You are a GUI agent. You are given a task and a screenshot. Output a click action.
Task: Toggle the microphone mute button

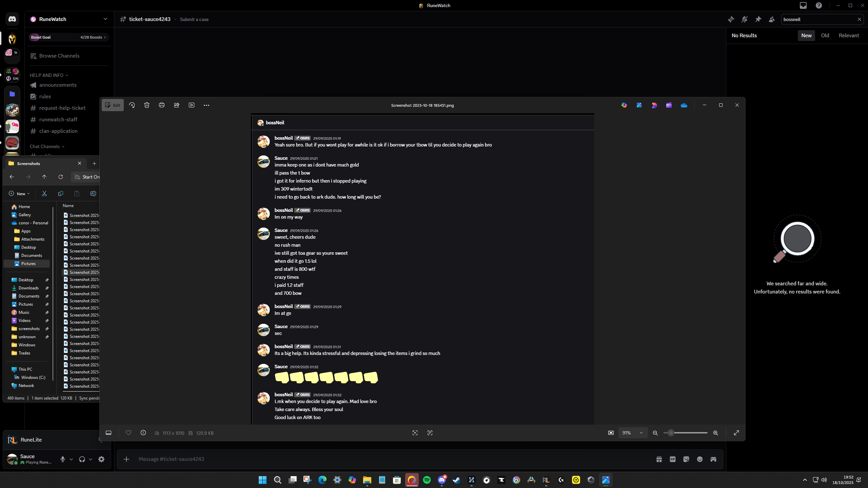(63, 459)
